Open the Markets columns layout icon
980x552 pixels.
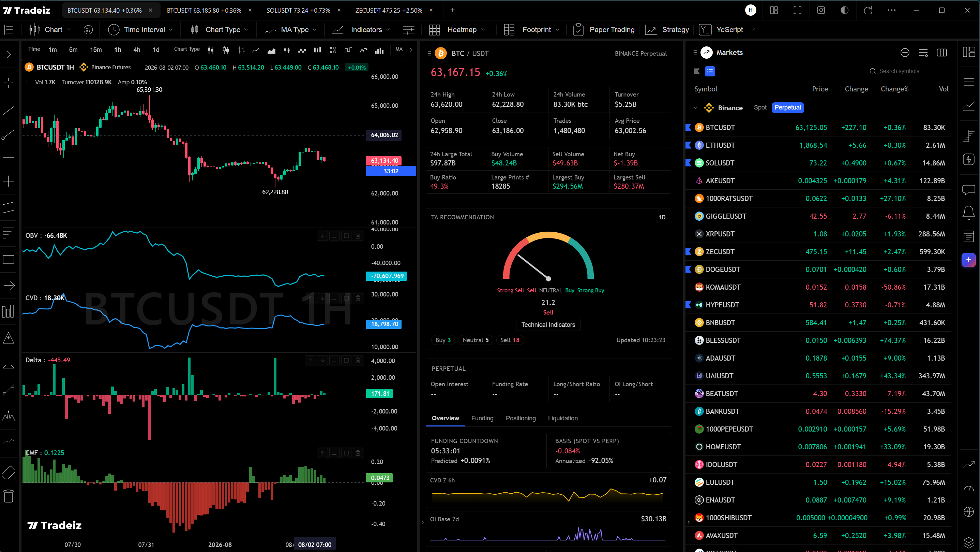(941, 53)
